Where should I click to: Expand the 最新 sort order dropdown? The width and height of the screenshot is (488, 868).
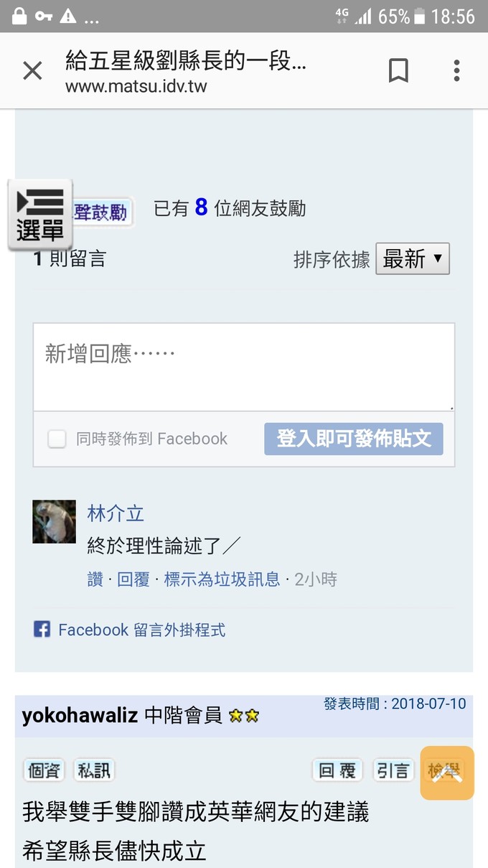[413, 258]
